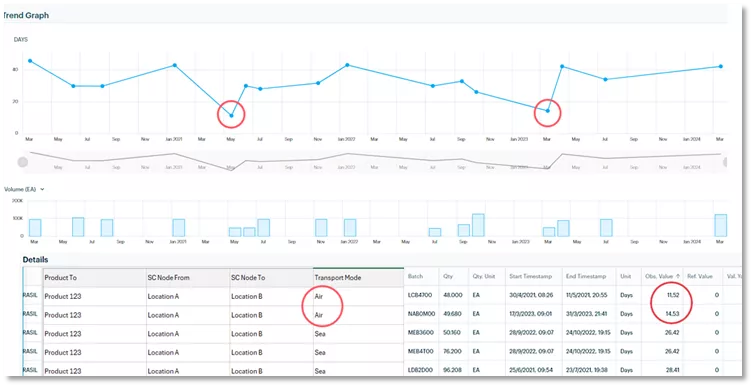
Task: Grab the right handle of the range slider
Action: tap(726, 162)
